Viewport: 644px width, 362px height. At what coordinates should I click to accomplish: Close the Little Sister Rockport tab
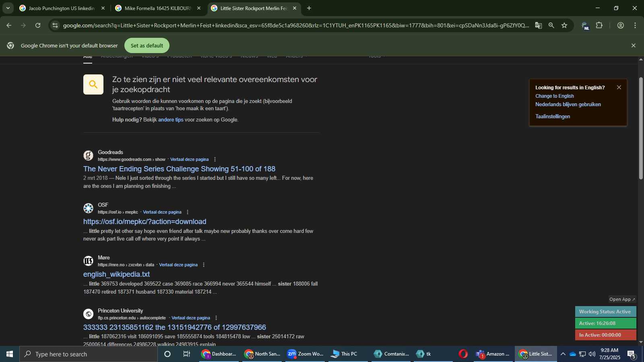tap(294, 8)
